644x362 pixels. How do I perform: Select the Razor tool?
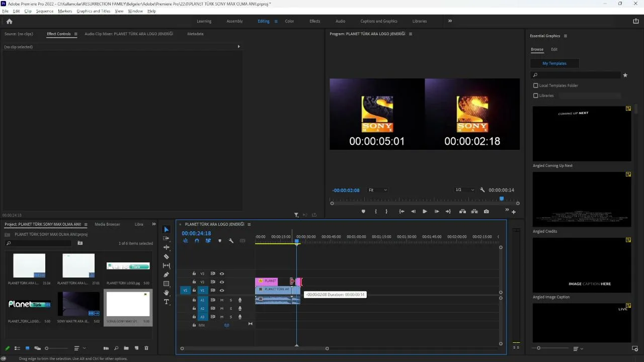[167, 256]
